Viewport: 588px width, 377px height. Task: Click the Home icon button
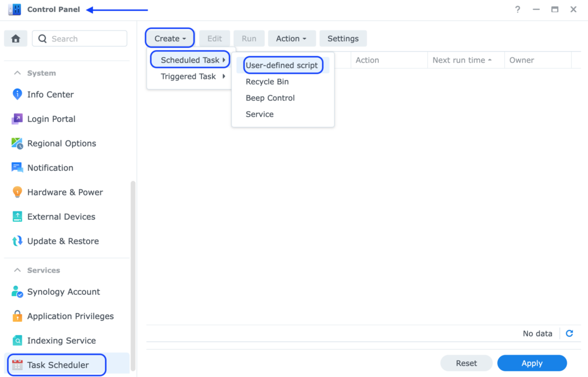(16, 39)
